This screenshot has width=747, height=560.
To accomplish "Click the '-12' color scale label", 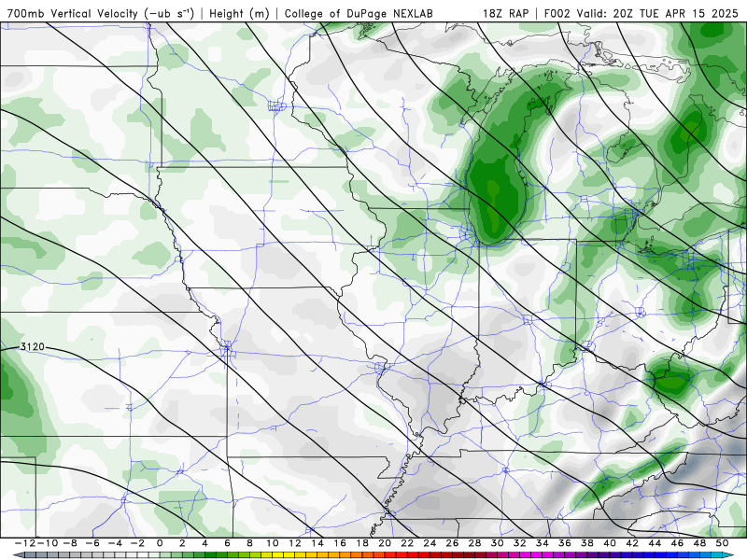I will click(25, 543).
